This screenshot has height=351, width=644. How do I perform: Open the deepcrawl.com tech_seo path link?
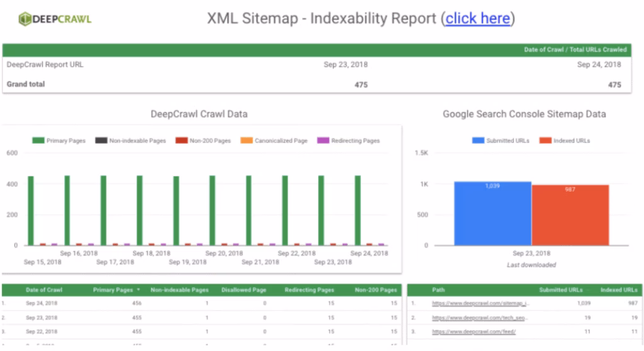(480, 317)
